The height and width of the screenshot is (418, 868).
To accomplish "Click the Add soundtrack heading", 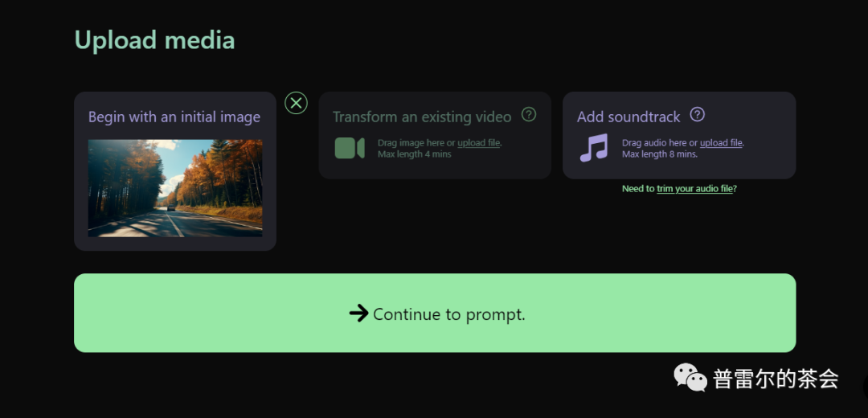I will click(x=628, y=117).
